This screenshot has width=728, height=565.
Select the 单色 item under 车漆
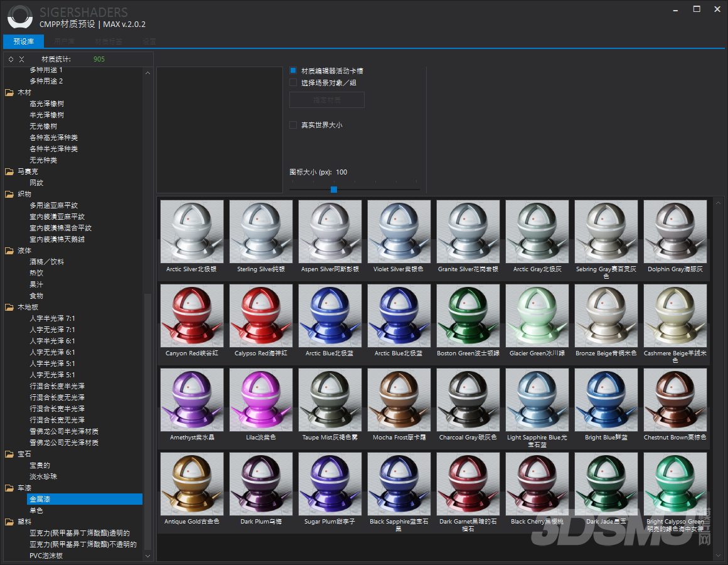[36, 510]
